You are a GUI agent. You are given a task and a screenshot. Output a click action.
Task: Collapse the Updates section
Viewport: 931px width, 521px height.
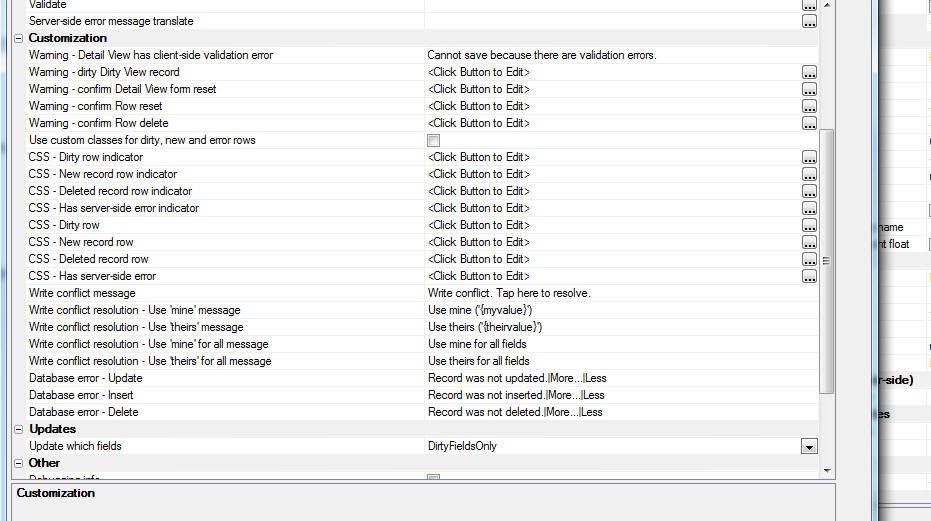click(18, 429)
